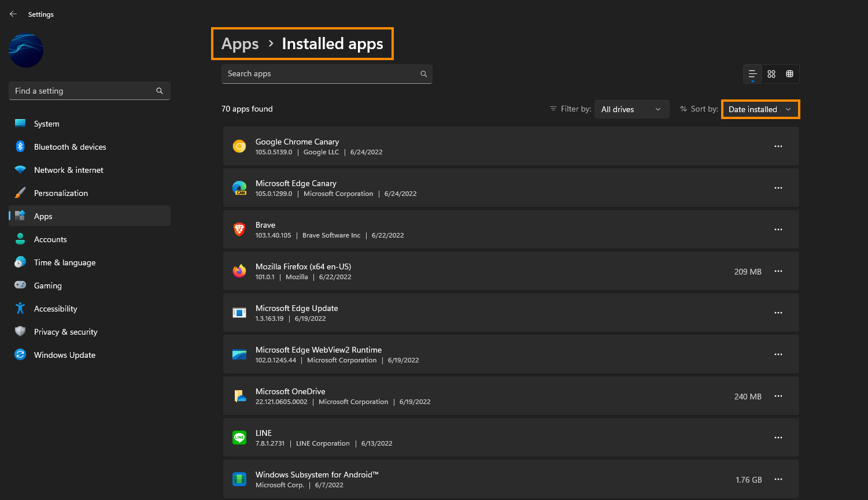Image resolution: width=868 pixels, height=500 pixels.
Task: Click the 1.76 GB size value
Action: pyautogui.click(x=749, y=480)
